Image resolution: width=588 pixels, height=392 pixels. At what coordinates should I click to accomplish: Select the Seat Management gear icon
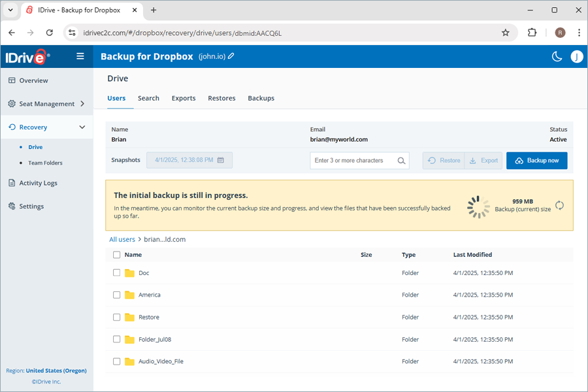pos(12,103)
